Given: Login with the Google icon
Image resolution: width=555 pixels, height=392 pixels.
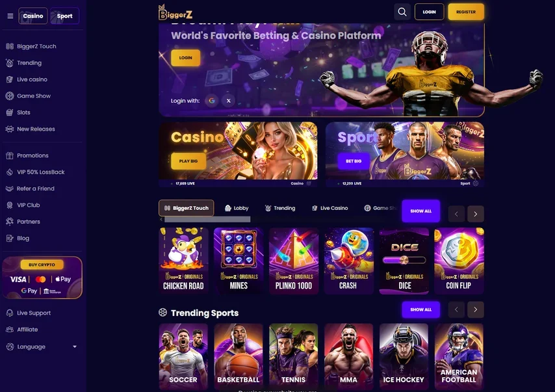Looking at the screenshot, I should [212, 101].
